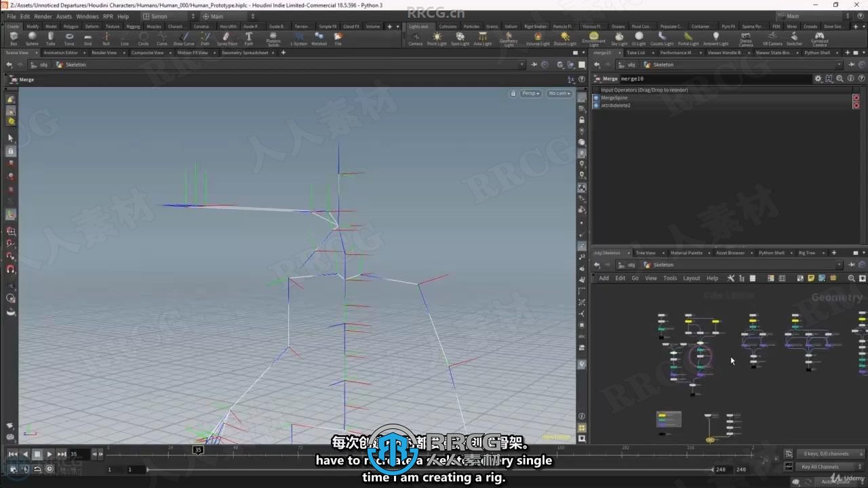This screenshot has width=868, height=488.
Task: Click frame 35 timeline marker
Action: [198, 449]
